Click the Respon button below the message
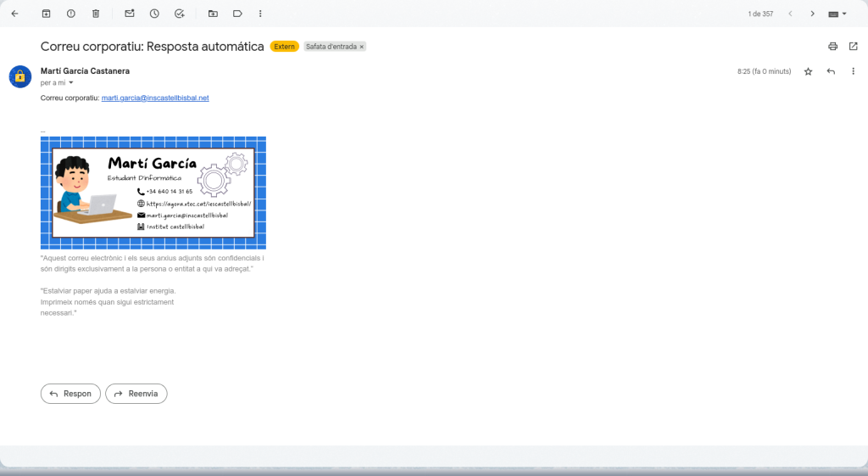868x476 pixels. [70, 394]
